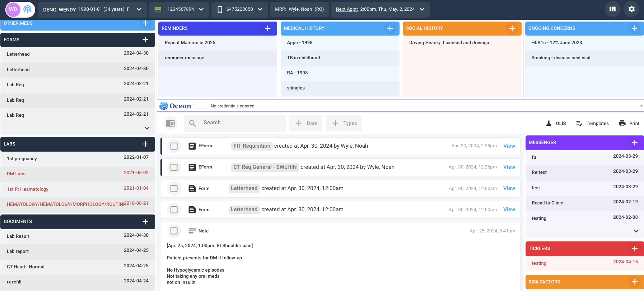The width and height of the screenshot is (644, 291).
Task: Add a Types filter
Action: click(x=344, y=123)
